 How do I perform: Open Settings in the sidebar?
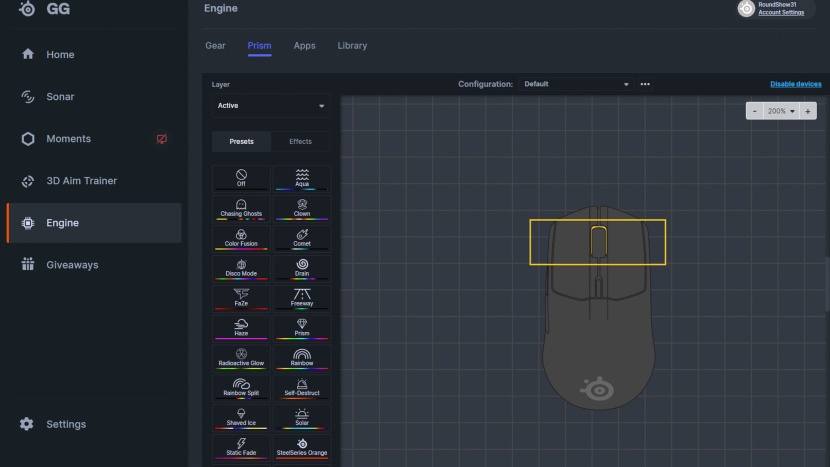[94, 424]
